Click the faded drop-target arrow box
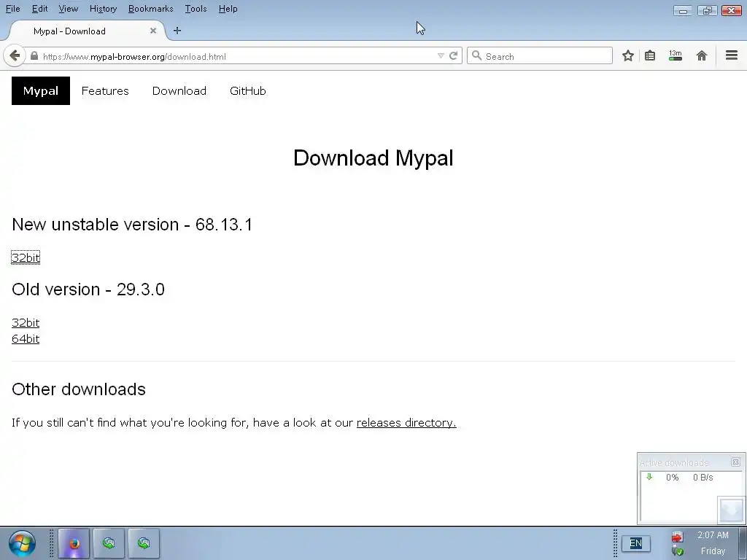The height and width of the screenshot is (560, 747). coord(731,510)
